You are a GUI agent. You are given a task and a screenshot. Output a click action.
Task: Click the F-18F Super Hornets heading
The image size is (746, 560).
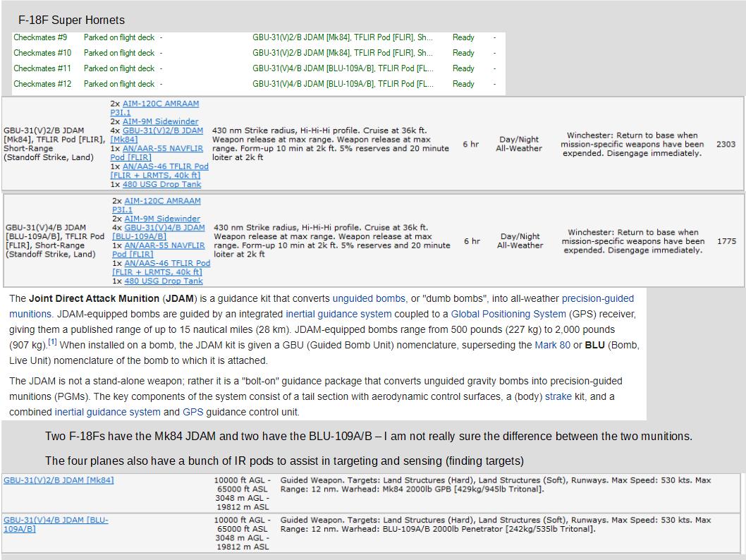point(71,20)
